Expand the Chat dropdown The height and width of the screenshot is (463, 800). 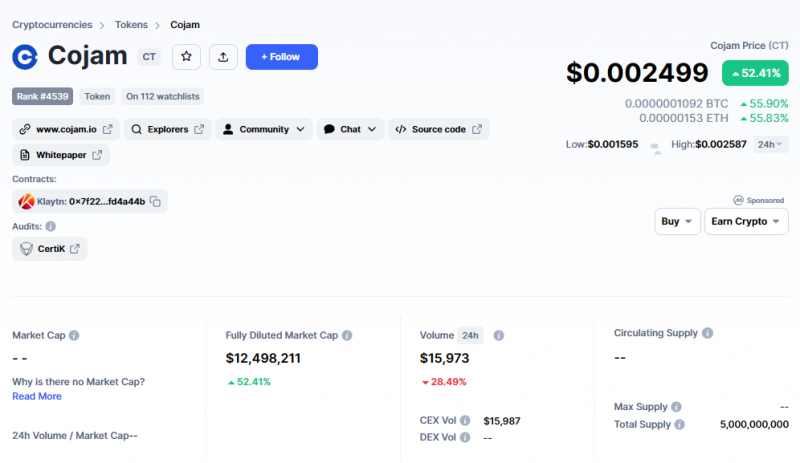click(351, 129)
